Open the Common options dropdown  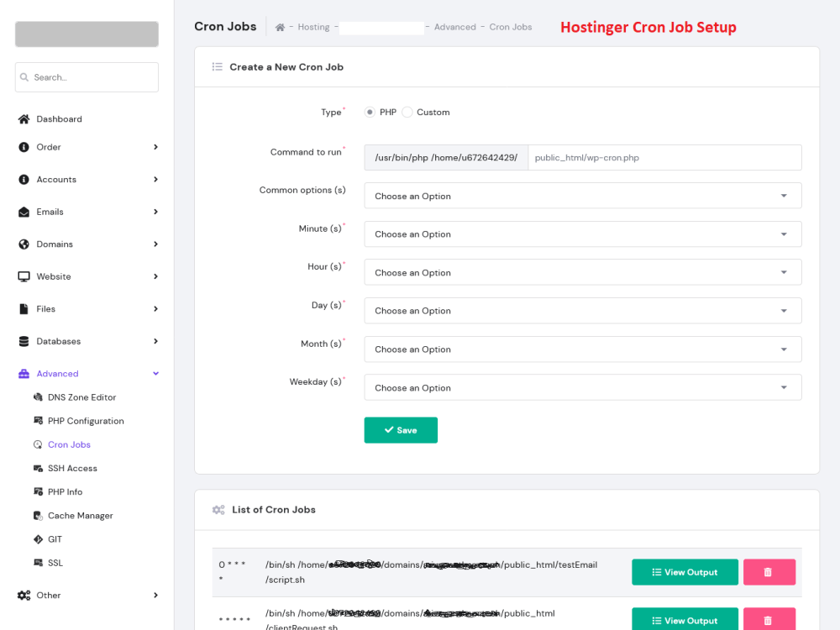pyautogui.click(x=583, y=196)
